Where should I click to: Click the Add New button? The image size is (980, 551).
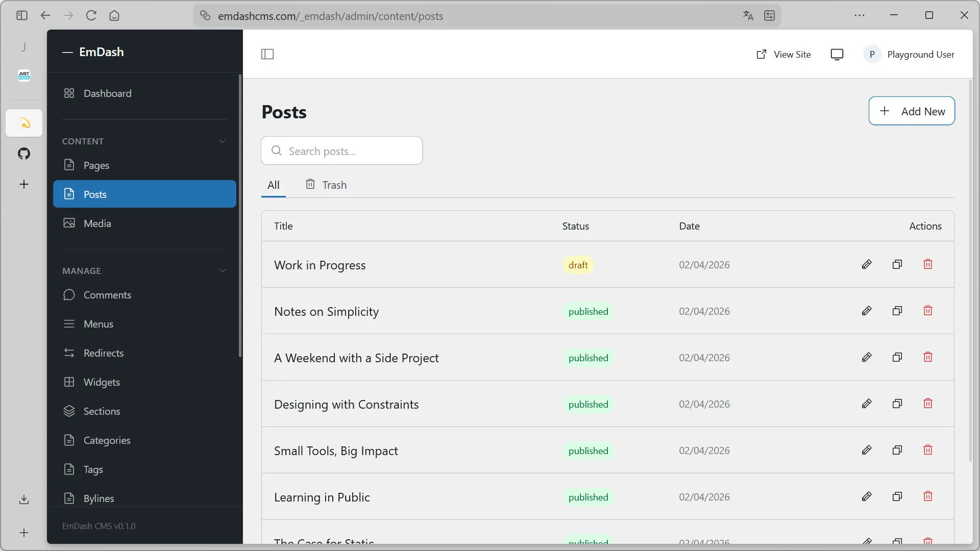click(x=912, y=111)
